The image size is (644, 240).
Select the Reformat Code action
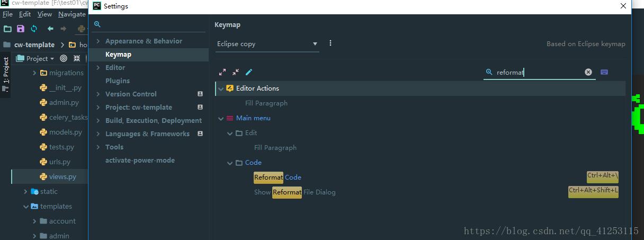tap(278, 177)
